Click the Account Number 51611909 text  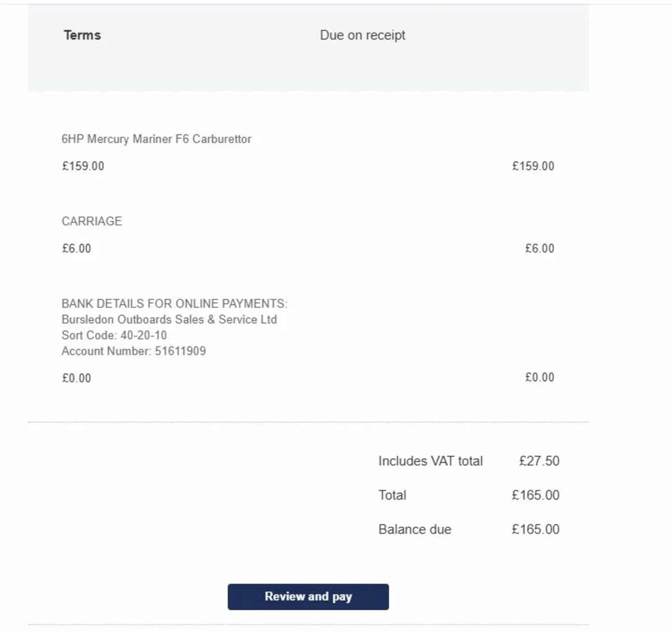point(134,351)
